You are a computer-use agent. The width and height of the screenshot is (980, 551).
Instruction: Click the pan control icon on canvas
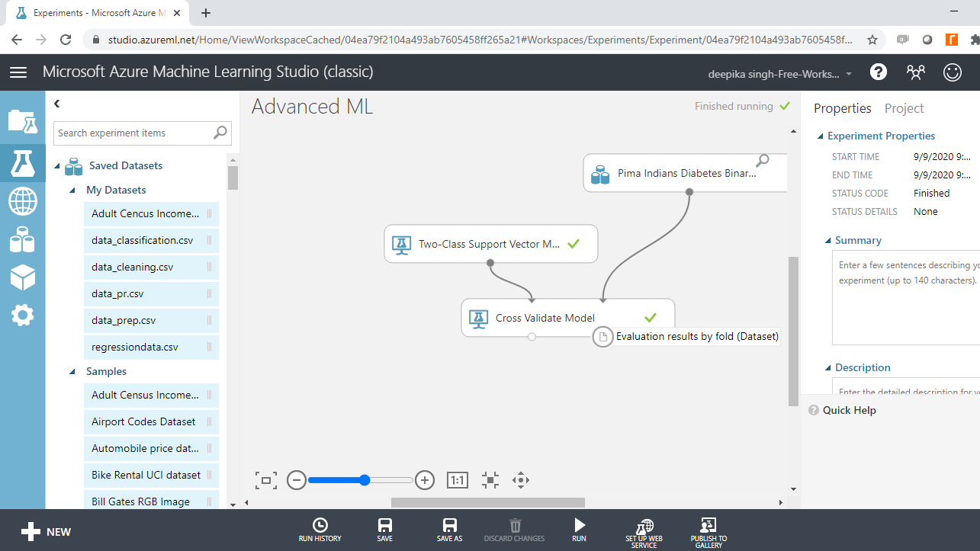tap(521, 480)
